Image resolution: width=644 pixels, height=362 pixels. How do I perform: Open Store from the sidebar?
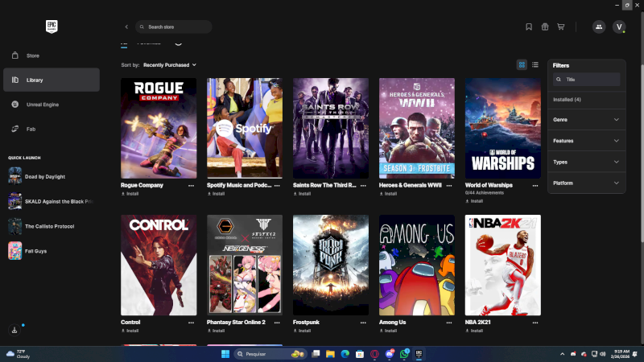click(x=32, y=56)
